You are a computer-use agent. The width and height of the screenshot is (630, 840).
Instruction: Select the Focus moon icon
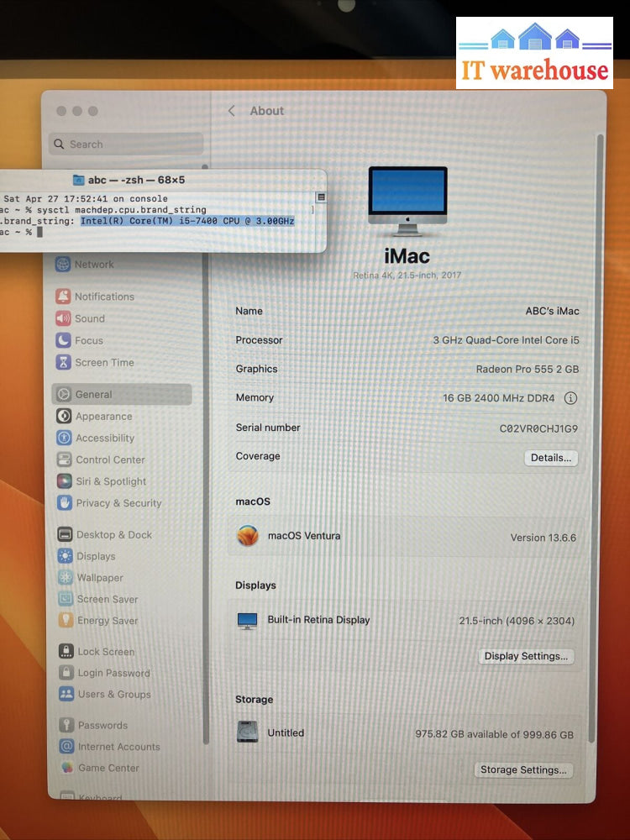tap(63, 340)
